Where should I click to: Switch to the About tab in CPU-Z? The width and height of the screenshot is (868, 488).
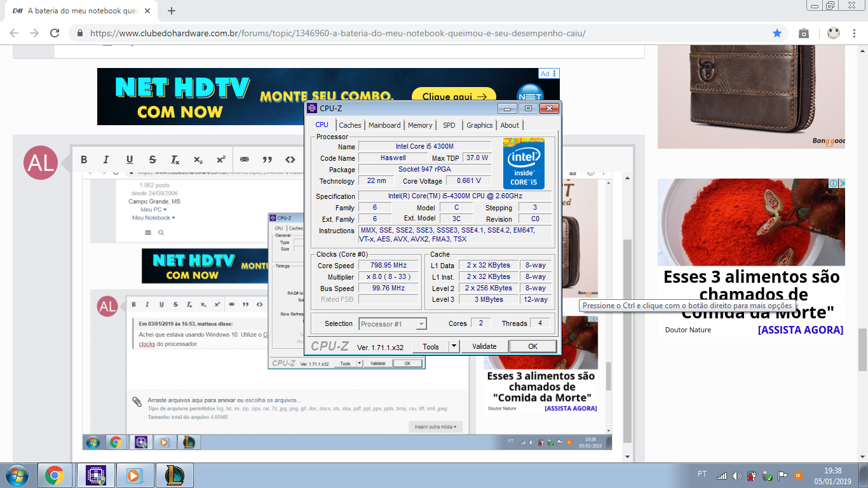[x=510, y=125]
